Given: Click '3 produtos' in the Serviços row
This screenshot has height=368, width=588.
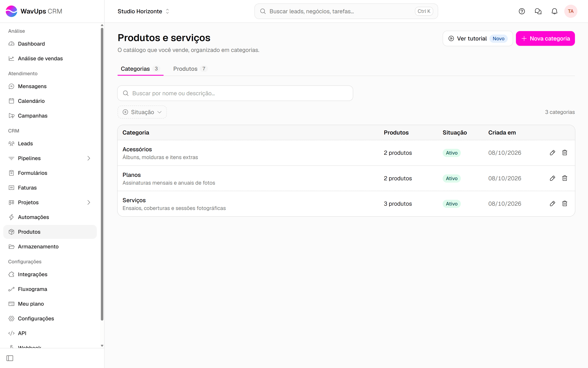Looking at the screenshot, I should 398,204.
